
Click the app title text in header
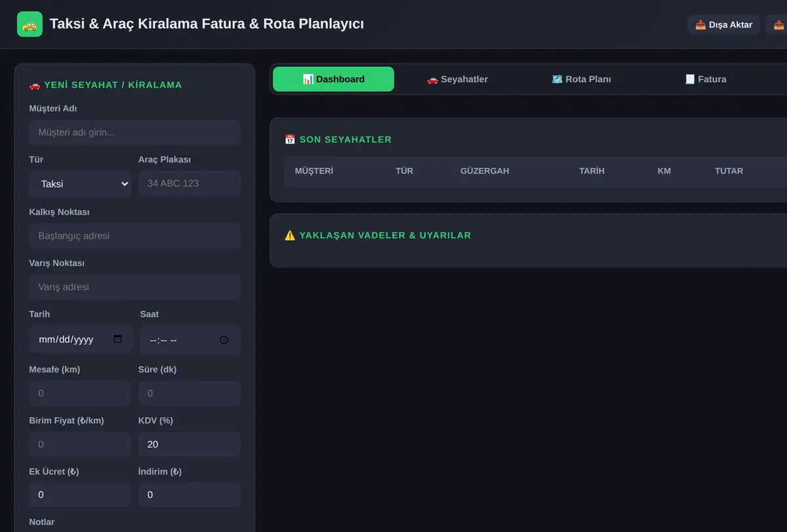click(207, 24)
